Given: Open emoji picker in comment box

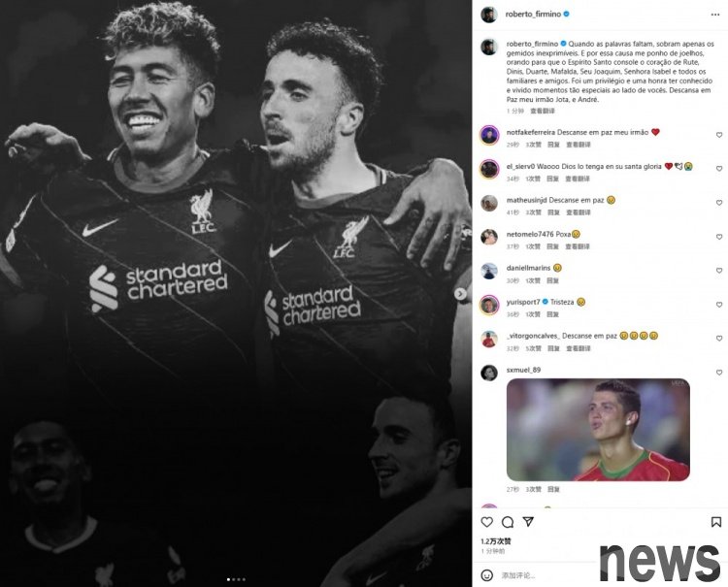Looking at the screenshot, I should [486, 575].
